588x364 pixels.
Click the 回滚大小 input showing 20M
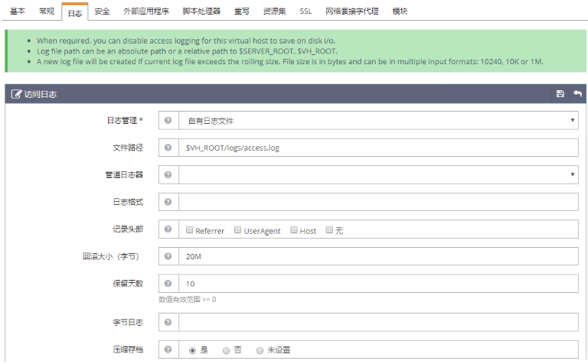[378, 256]
